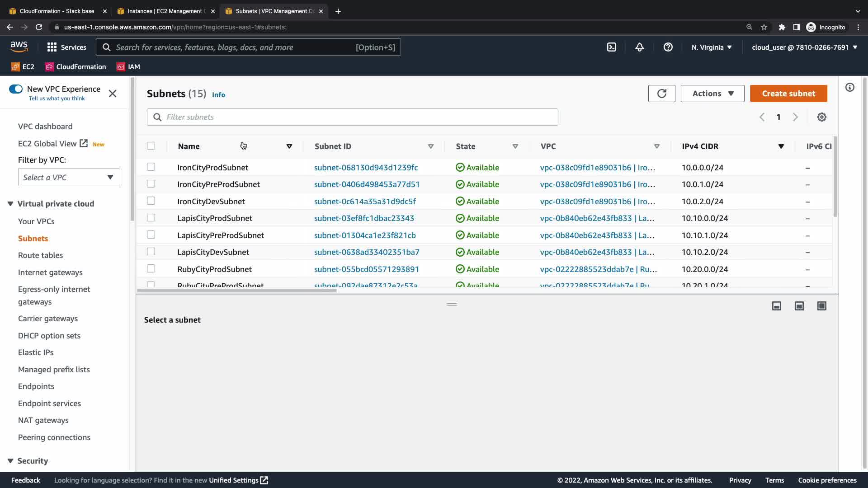
Task: Toggle New VPC Experience switch
Action: tap(16, 89)
